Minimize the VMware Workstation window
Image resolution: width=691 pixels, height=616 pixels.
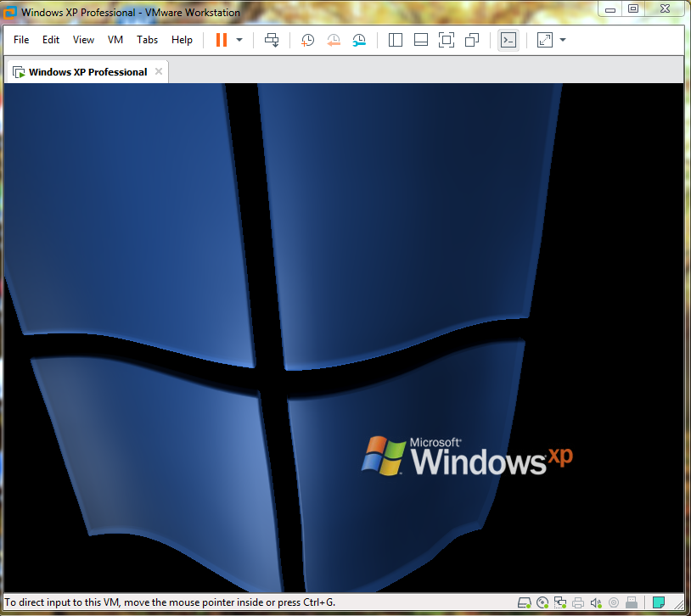(x=610, y=9)
